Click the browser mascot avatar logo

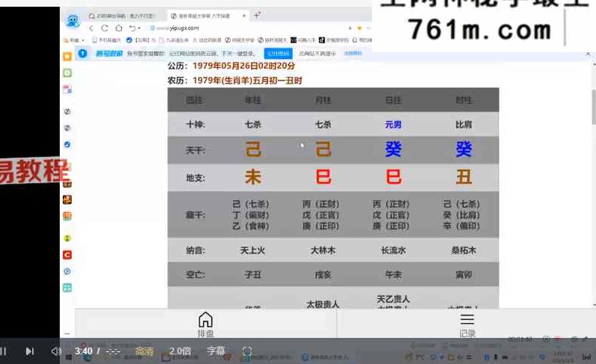pyautogui.click(x=72, y=20)
